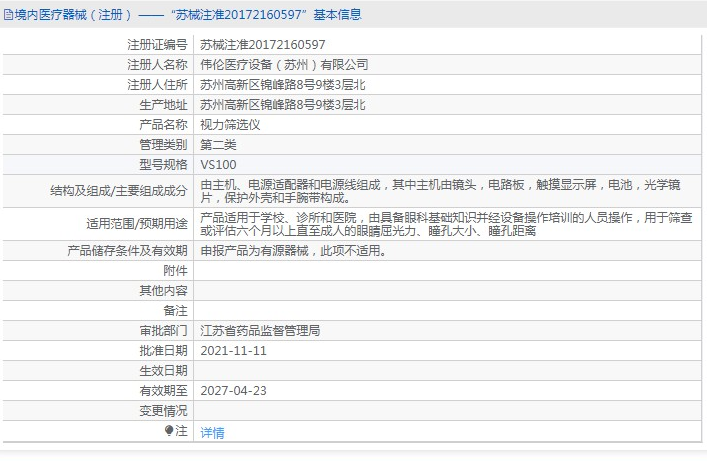Select approval date 2021-11-11
Viewport: 707px width, 461px height.
pos(234,350)
